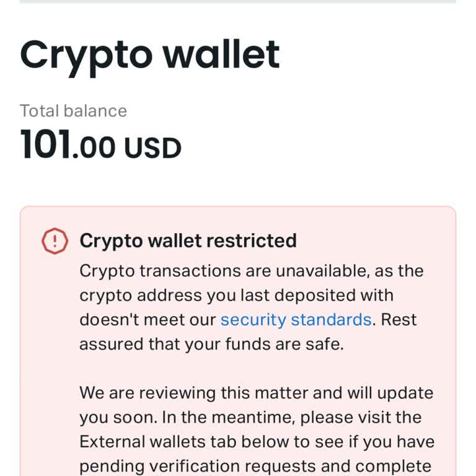Click the thin gray bar at top

tap(238, 2)
